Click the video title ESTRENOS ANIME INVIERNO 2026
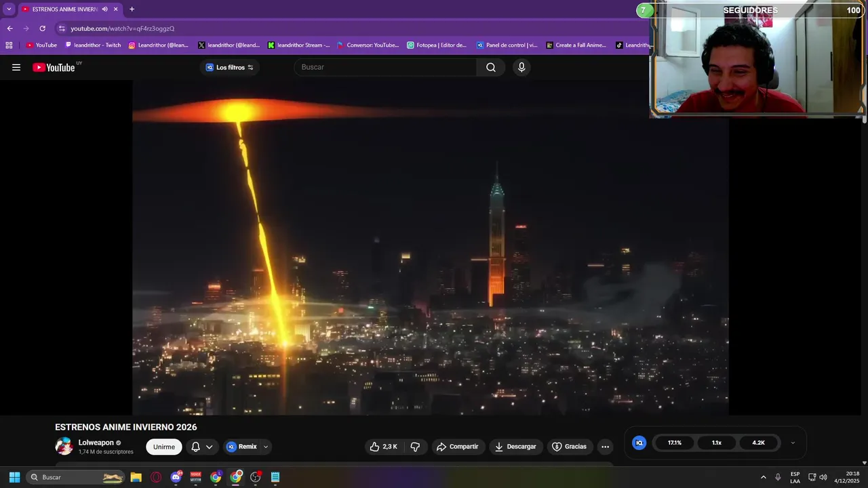 (126, 427)
